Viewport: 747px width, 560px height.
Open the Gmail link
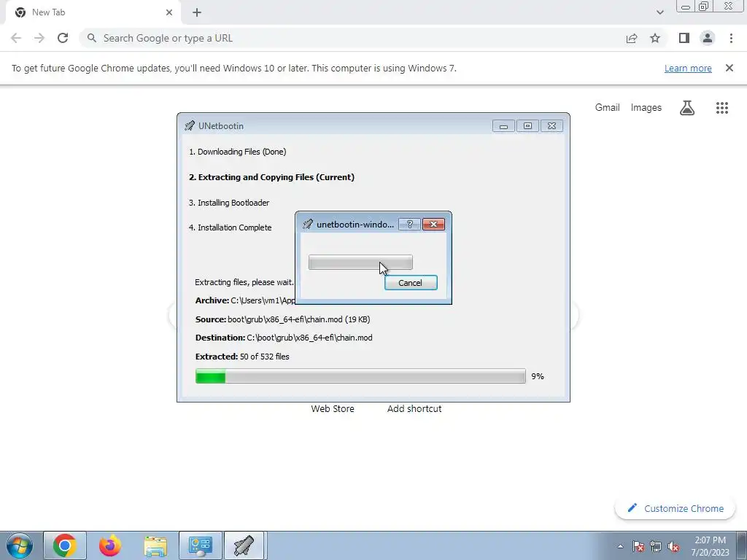click(x=608, y=108)
